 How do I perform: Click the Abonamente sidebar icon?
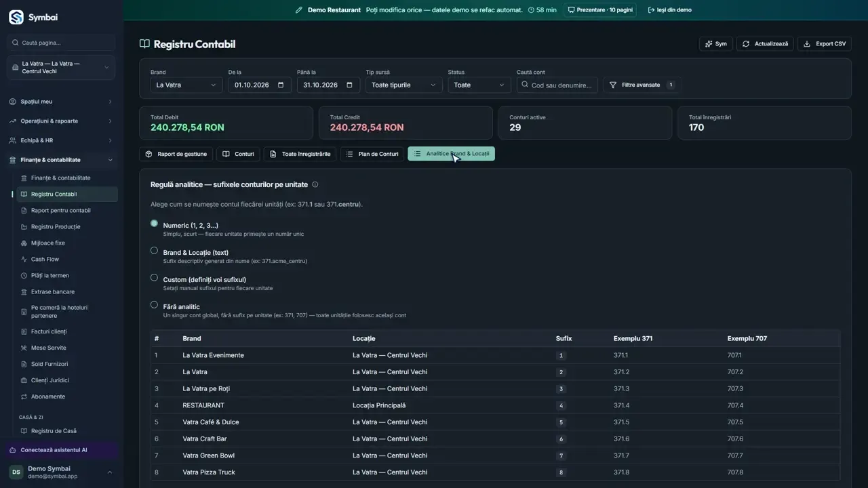(24, 397)
